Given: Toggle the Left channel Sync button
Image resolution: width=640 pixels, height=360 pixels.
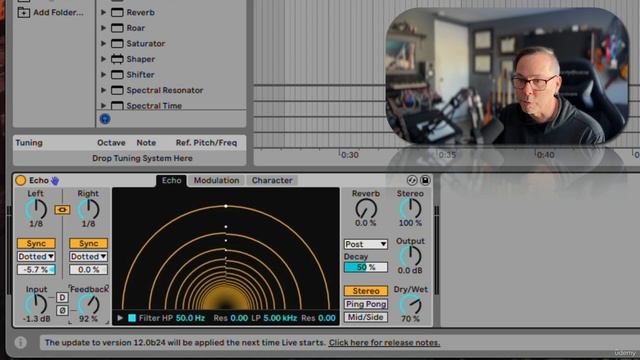Looking at the screenshot, I should coord(36,243).
